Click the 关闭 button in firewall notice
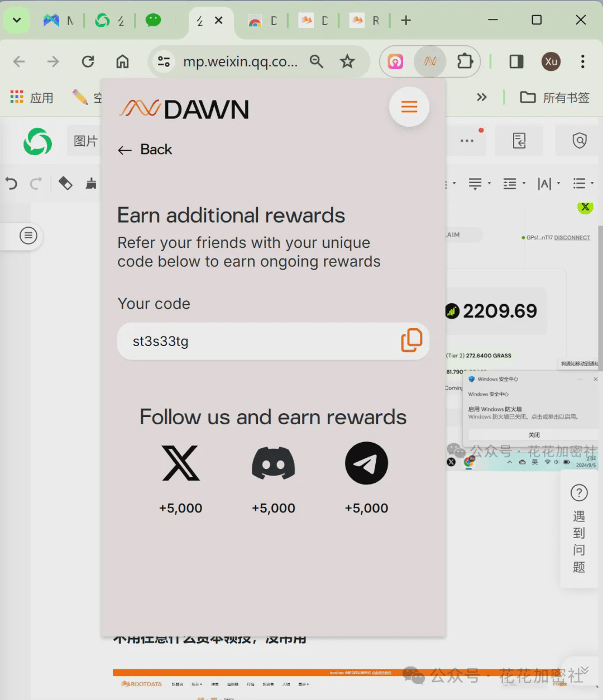This screenshot has width=603, height=700. [534, 435]
